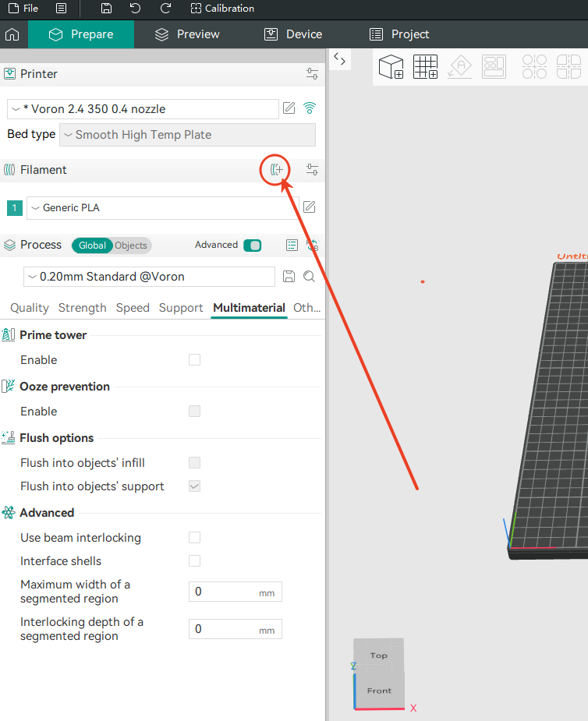Screen dimensions: 588x721
Task: Open printer settings sliders icon
Action: pyautogui.click(x=312, y=74)
